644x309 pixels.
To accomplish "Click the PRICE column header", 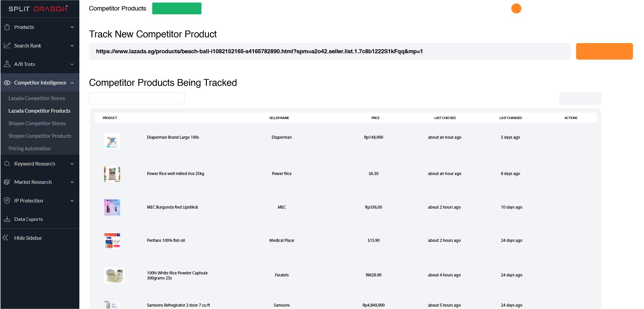I will (375, 118).
